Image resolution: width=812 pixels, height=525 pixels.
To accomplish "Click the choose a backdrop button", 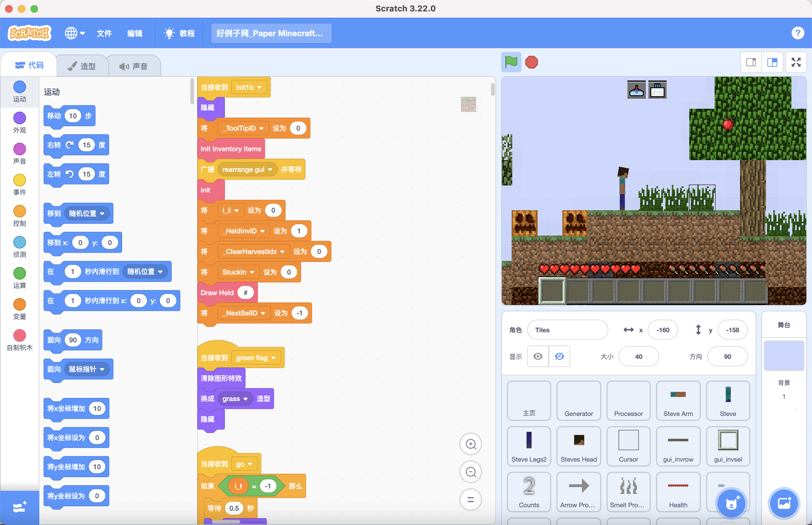I will [784, 503].
